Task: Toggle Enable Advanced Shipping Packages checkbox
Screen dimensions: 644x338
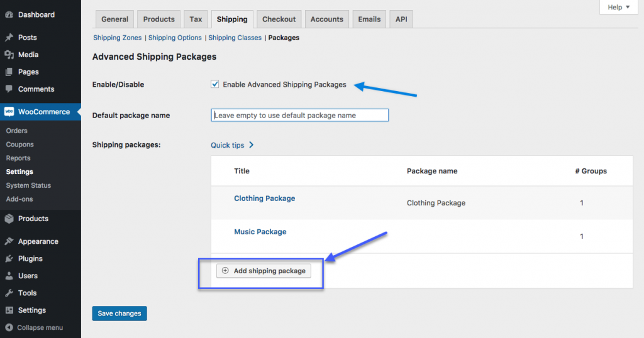Action: point(215,84)
